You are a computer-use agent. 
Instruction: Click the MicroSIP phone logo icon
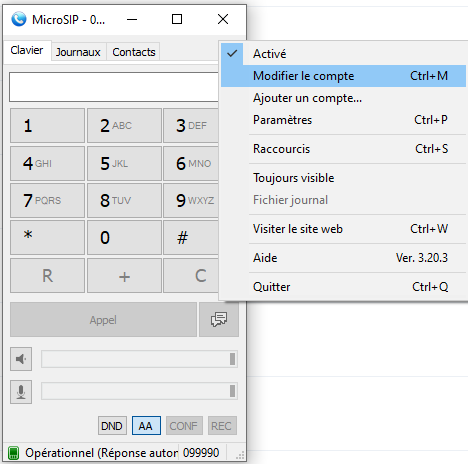[x=19, y=19]
